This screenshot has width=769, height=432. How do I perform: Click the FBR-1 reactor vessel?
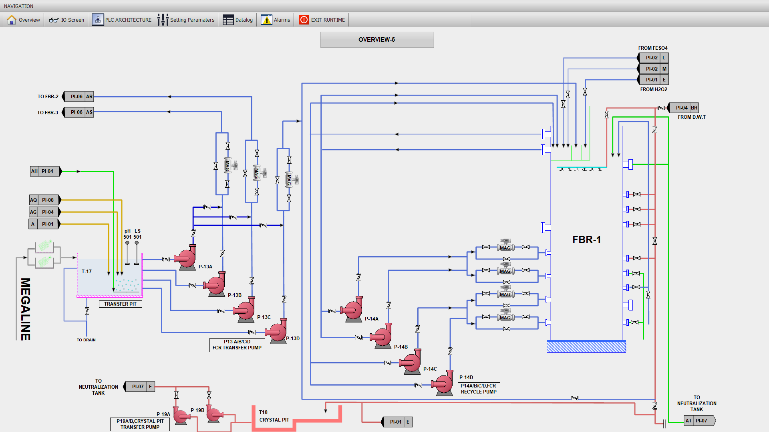tap(585, 241)
